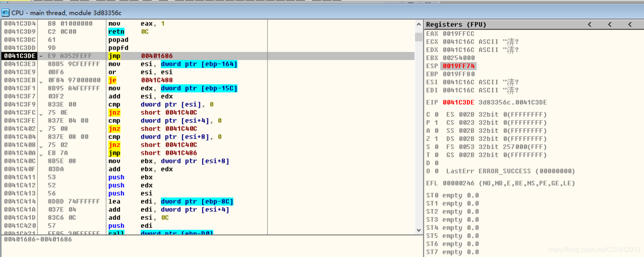Click the dword ptr [ebp-164] operand

coord(199,64)
